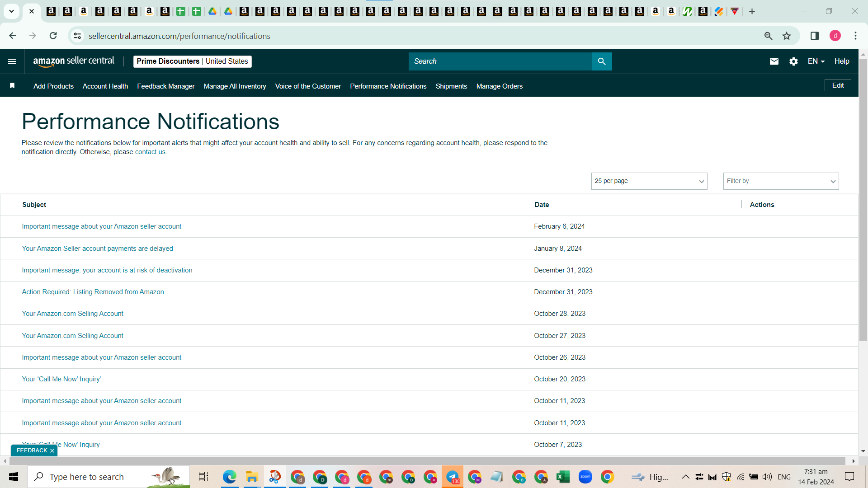Click the magnifier search button in Seller Central
This screenshot has width=868, height=488.
click(x=602, y=61)
